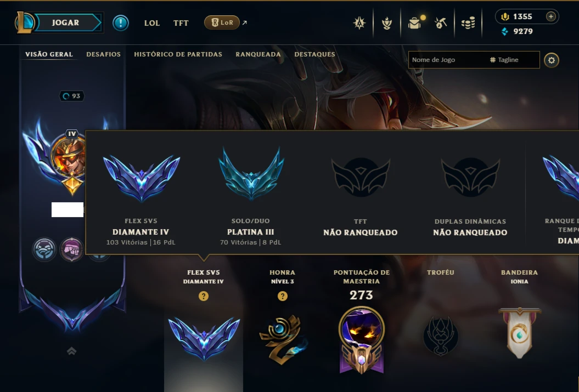Click the mastery score champion crest
The image size is (579, 392).
362,340
